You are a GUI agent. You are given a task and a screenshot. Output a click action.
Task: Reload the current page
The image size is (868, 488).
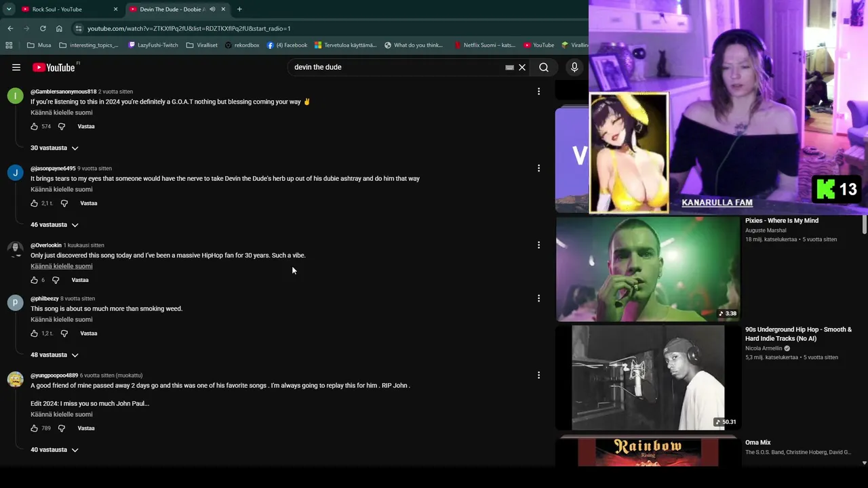[43, 28]
